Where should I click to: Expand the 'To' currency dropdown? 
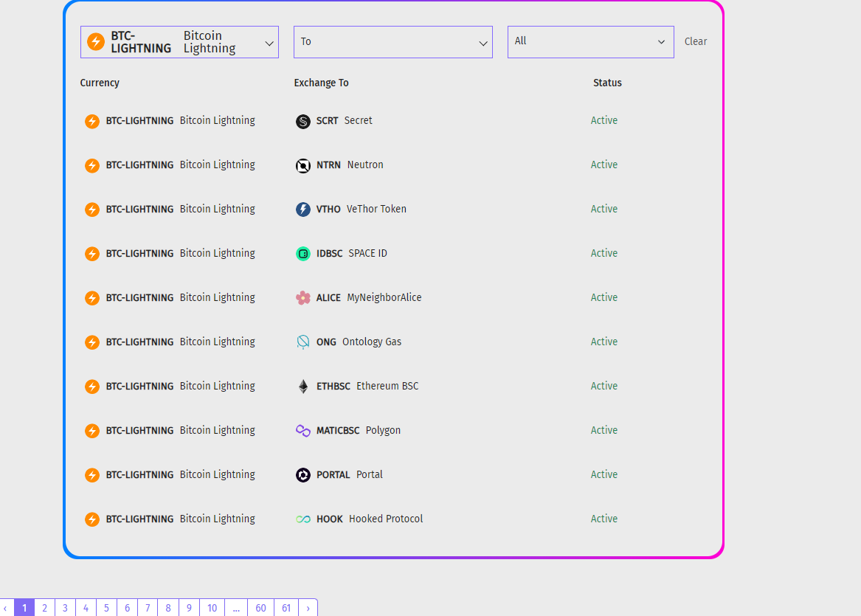point(393,42)
